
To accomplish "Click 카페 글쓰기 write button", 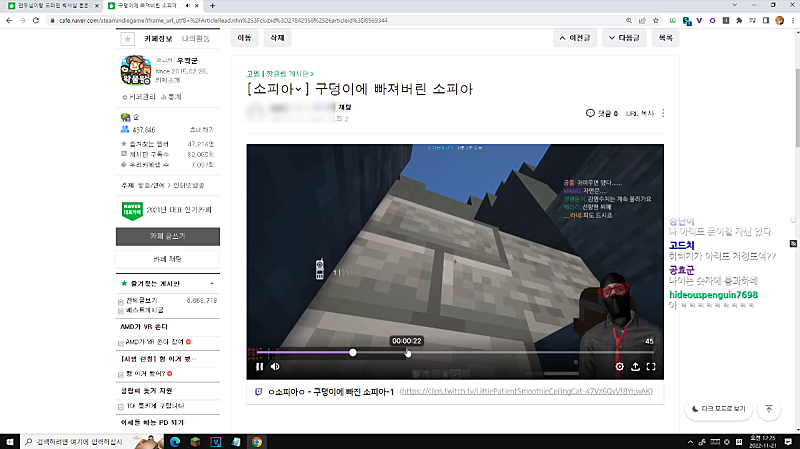I will pos(168,236).
